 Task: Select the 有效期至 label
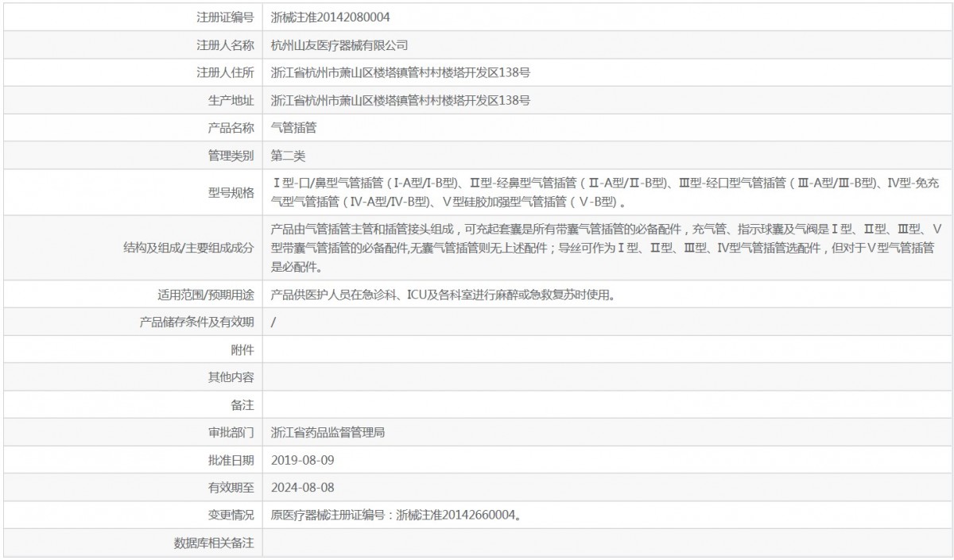click(231, 487)
